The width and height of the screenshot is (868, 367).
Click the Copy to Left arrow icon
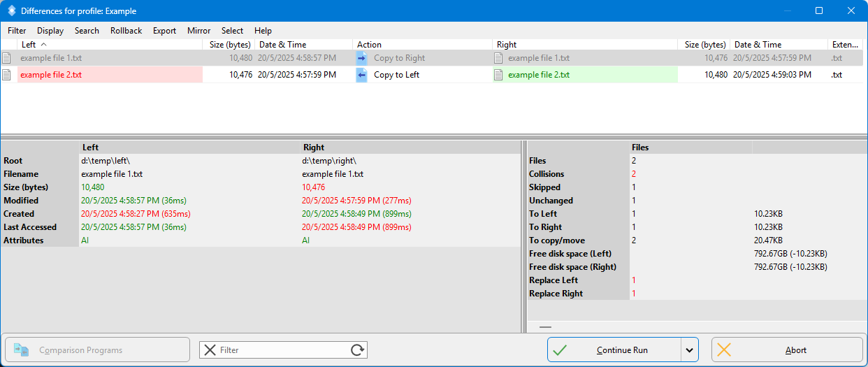[x=361, y=75]
